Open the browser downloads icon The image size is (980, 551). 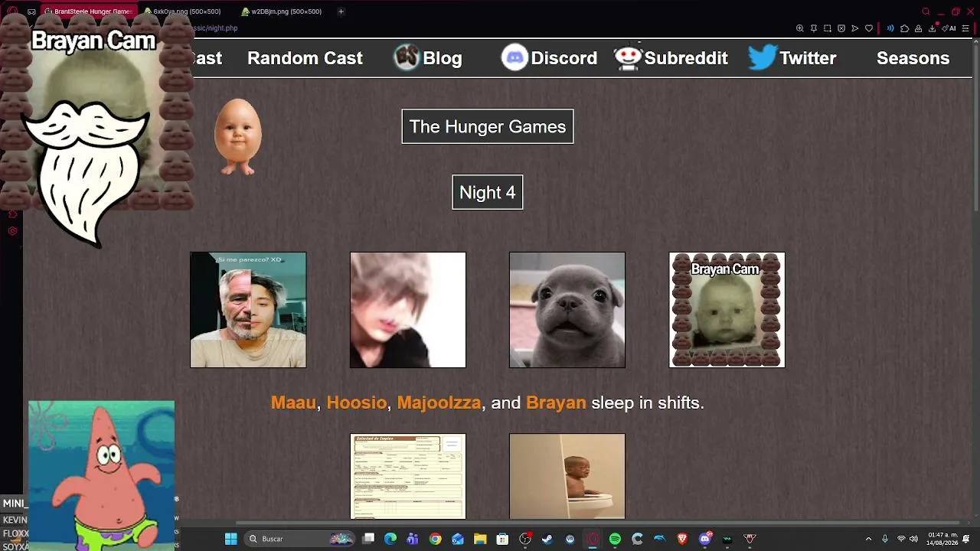(x=933, y=28)
